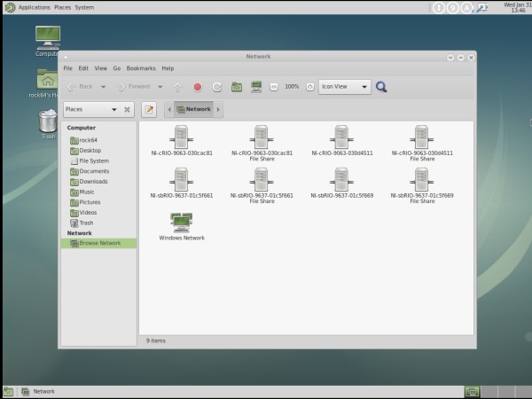The height and width of the screenshot is (399, 532).
Task: Open NI-cRIO-9063-030d4511 File Share
Action: coord(422,143)
